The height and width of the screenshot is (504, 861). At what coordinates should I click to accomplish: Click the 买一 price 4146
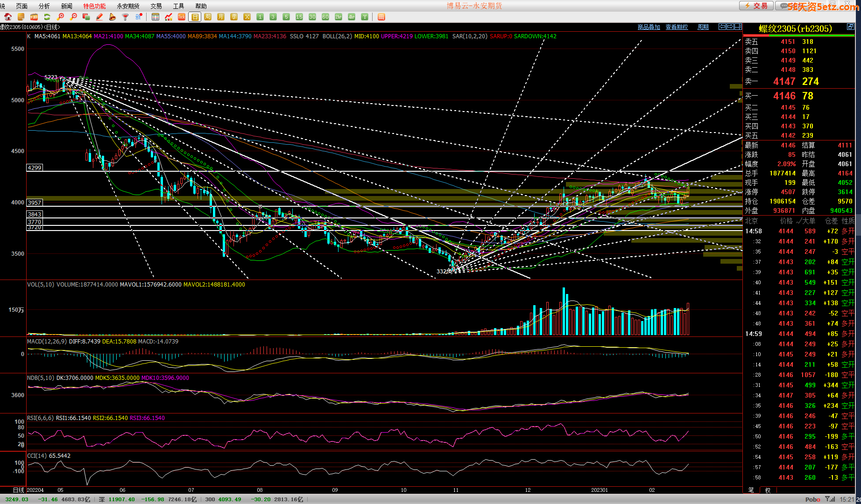pyautogui.click(x=784, y=96)
